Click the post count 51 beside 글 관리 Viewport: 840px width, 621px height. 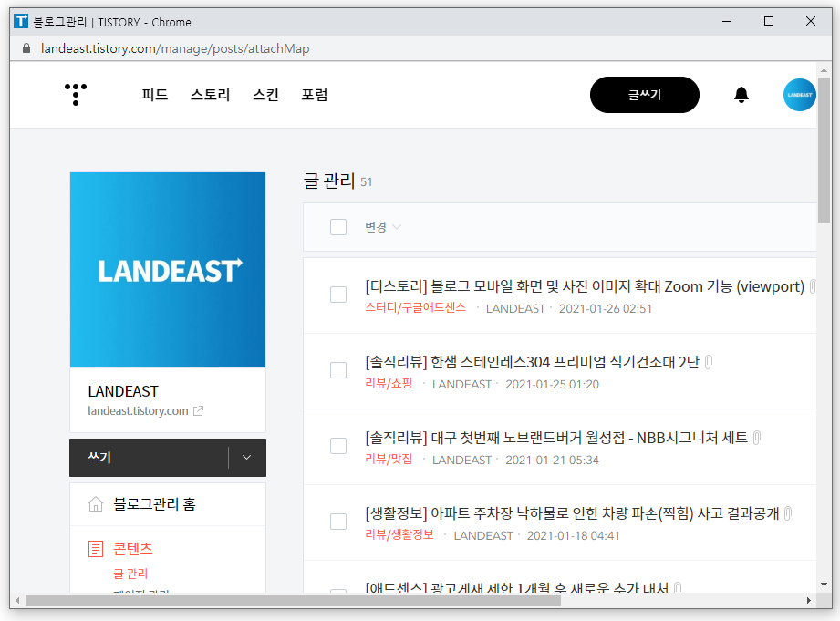pyautogui.click(x=366, y=182)
